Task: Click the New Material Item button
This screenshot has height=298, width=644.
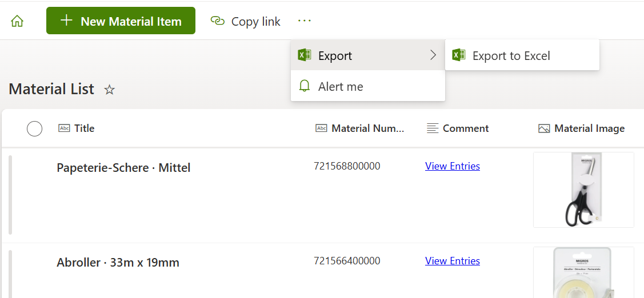Action: pyautogui.click(x=121, y=21)
